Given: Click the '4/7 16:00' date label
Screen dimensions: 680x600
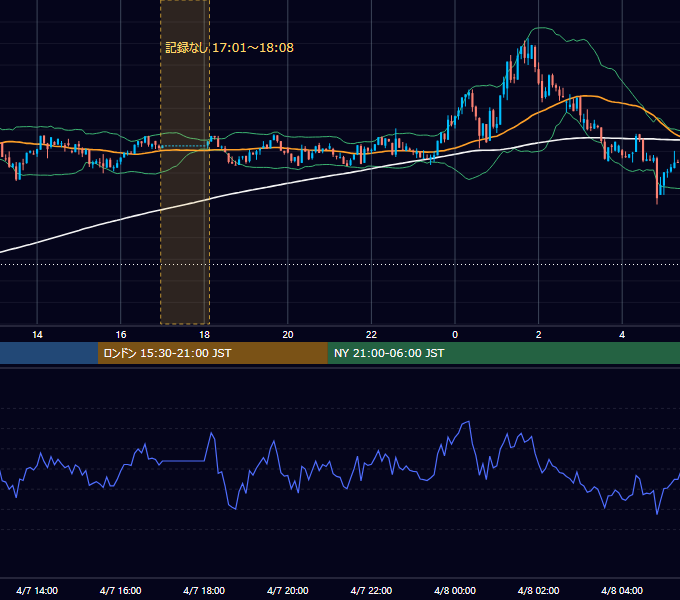Looking at the screenshot, I should pos(121,590).
